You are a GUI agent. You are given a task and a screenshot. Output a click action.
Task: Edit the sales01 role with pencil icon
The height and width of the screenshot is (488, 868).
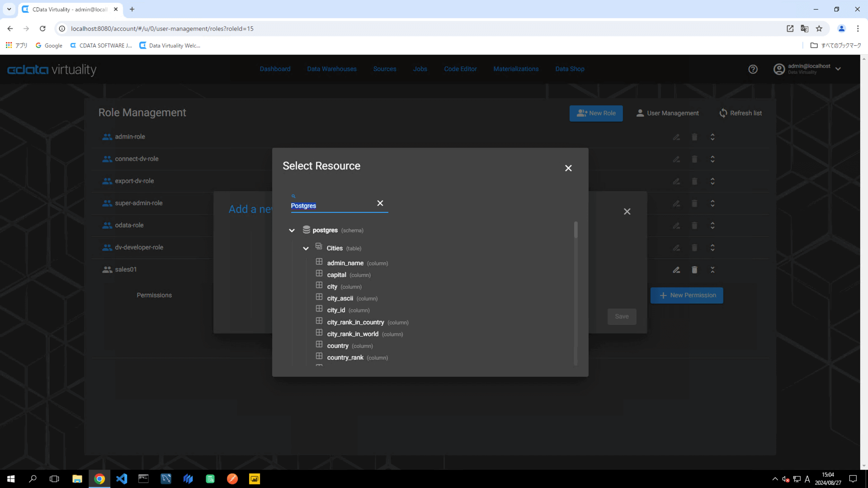676,270
